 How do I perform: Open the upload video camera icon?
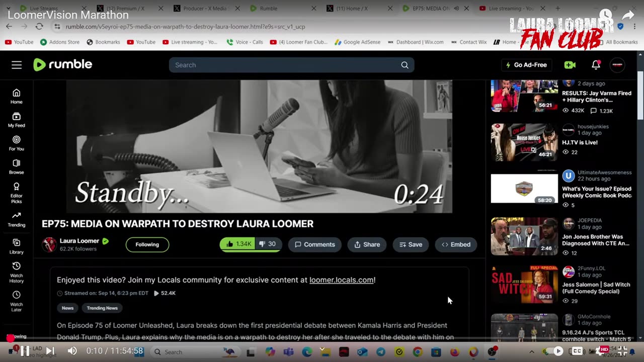[570, 65]
